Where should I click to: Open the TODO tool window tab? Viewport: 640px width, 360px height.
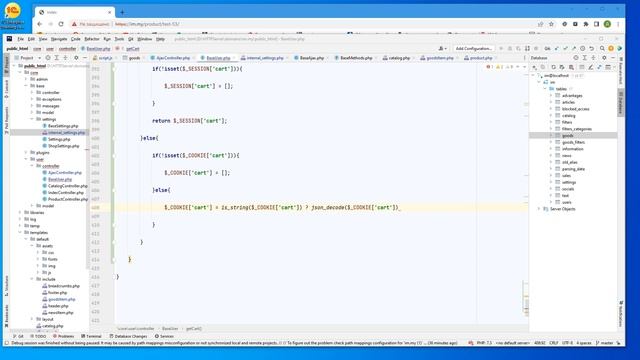pos(38,336)
